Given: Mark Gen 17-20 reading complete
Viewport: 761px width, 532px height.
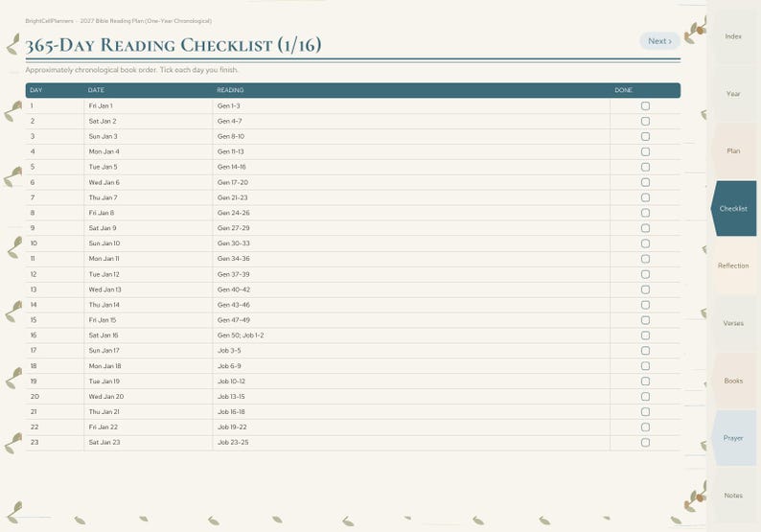Looking at the screenshot, I should click(645, 182).
